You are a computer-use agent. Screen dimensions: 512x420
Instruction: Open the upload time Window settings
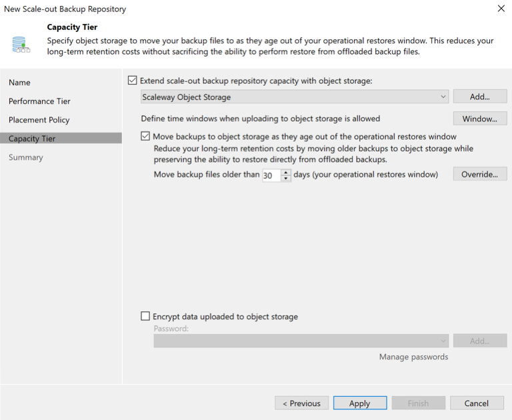click(479, 119)
